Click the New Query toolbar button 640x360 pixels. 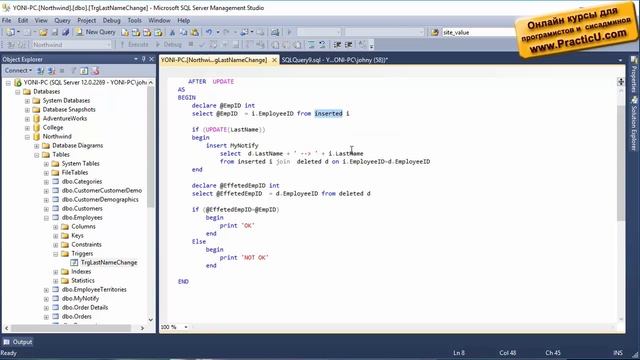click(96, 32)
